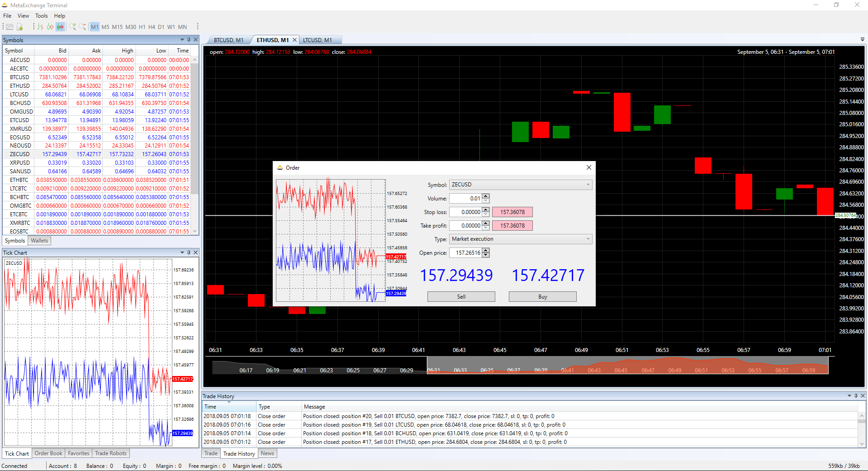Image resolution: width=868 pixels, height=471 pixels.
Task: Toggle the M5 timeframe
Action: pos(105,27)
